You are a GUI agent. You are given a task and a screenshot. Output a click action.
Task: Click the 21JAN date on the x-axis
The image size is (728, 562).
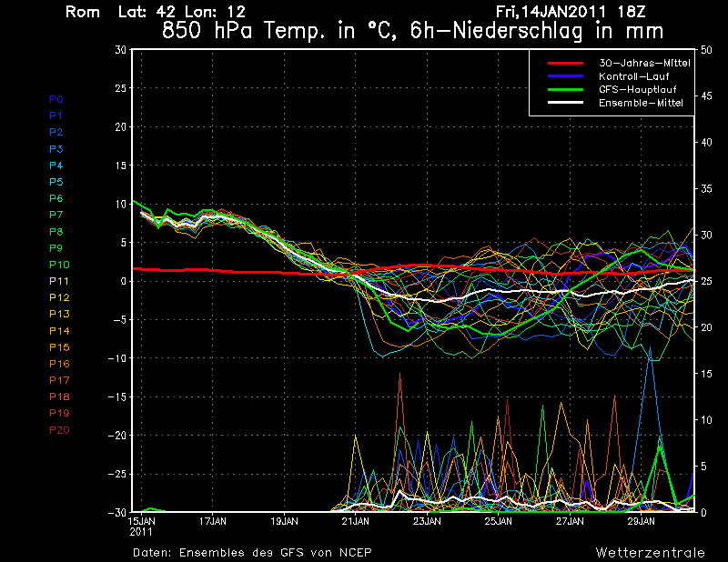coord(355,522)
